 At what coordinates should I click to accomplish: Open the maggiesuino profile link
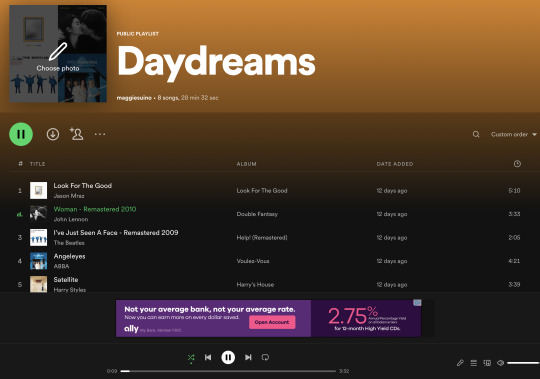click(x=134, y=98)
